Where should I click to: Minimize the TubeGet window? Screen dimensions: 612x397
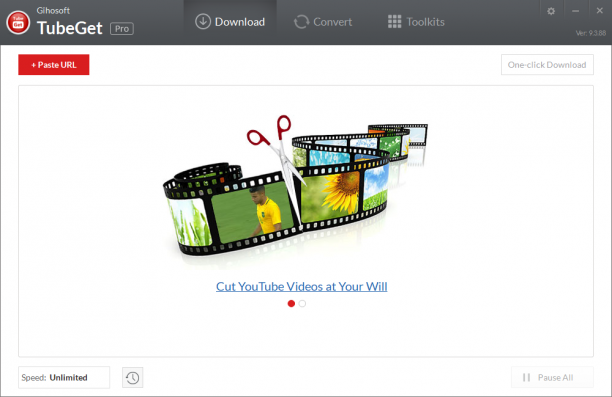(x=575, y=11)
